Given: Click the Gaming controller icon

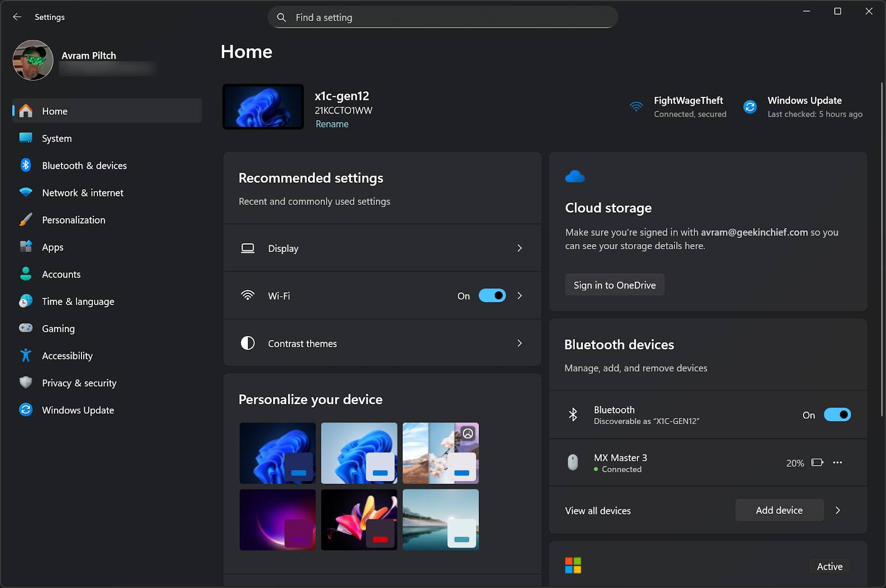Looking at the screenshot, I should 26,328.
